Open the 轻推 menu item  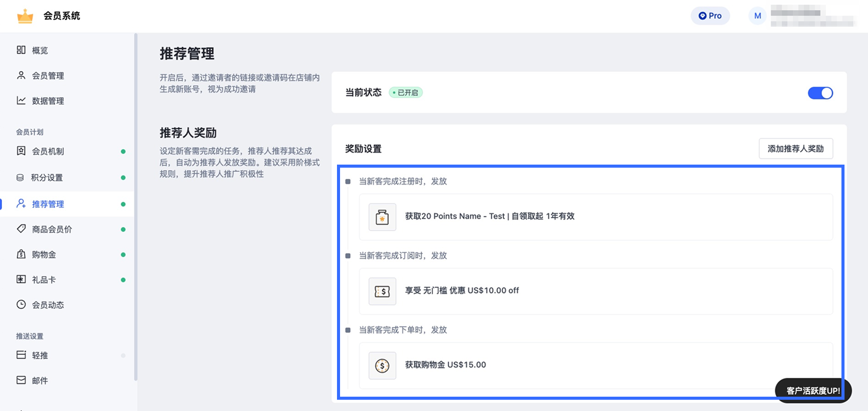40,355
